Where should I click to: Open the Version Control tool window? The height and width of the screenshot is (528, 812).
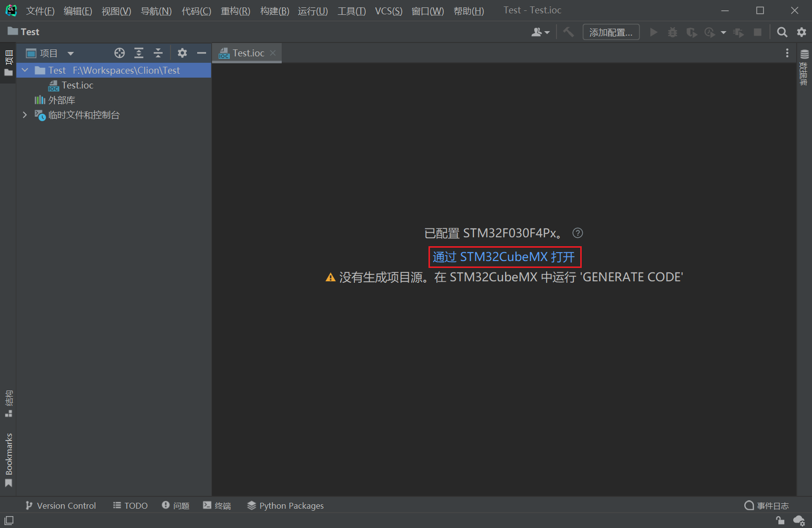point(60,505)
